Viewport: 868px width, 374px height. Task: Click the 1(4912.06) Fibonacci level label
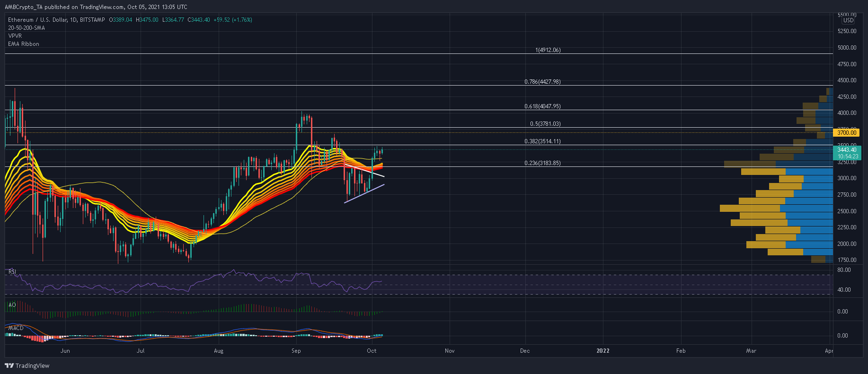coord(548,50)
